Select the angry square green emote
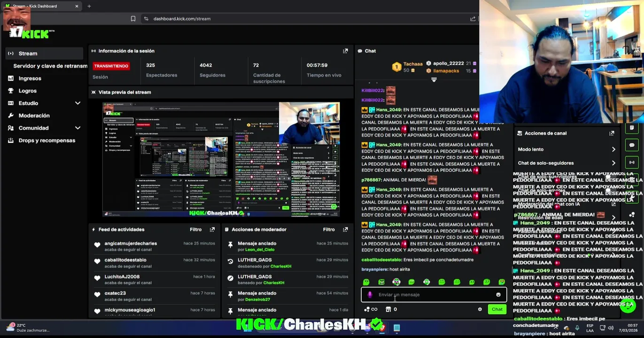 [381, 282]
